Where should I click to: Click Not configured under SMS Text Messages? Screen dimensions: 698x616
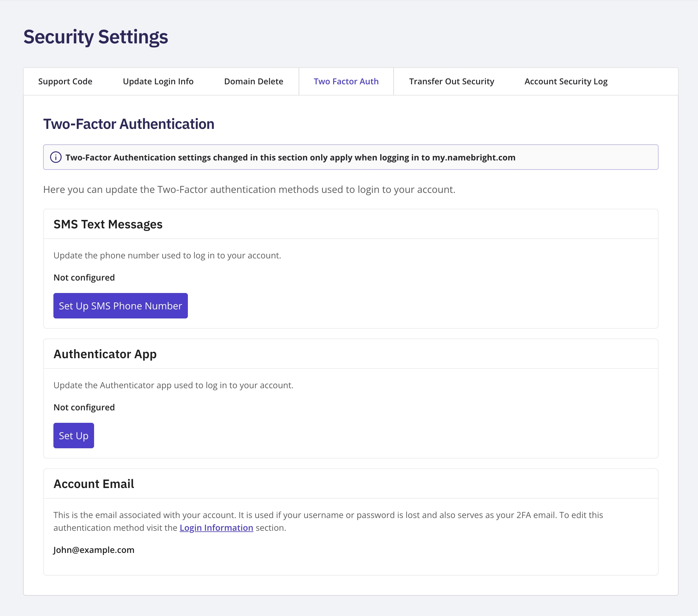click(84, 278)
